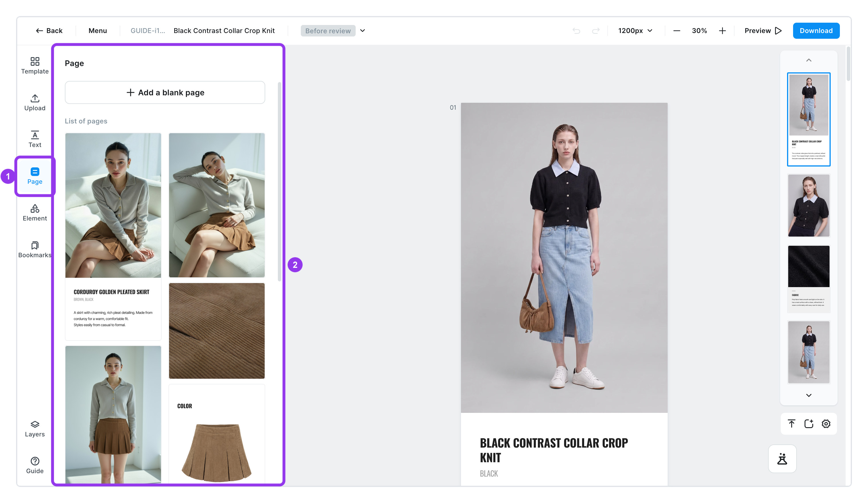This screenshot has height=503, width=868.
Task: Choose the reclining model page template
Action: [x=217, y=205]
